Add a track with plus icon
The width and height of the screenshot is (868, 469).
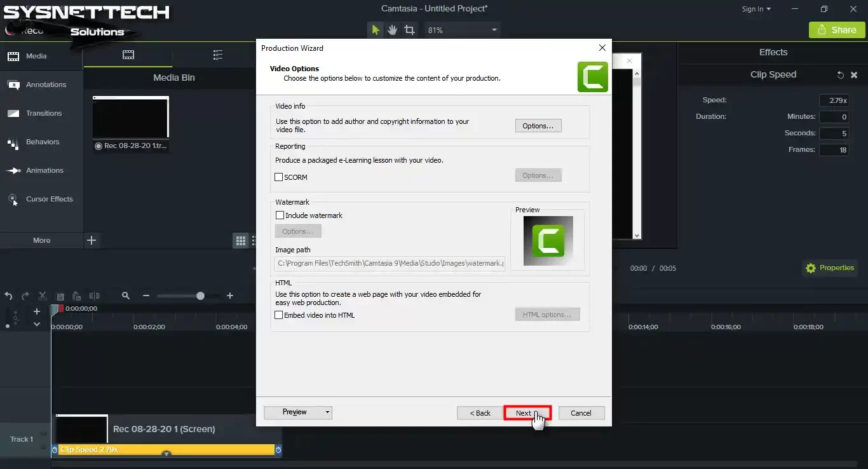37,311
